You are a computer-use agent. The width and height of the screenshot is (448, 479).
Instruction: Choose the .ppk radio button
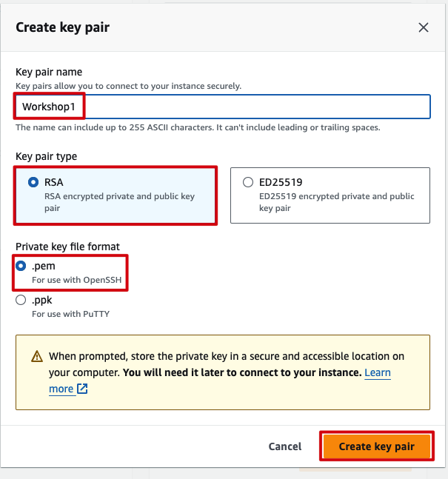[21, 301]
